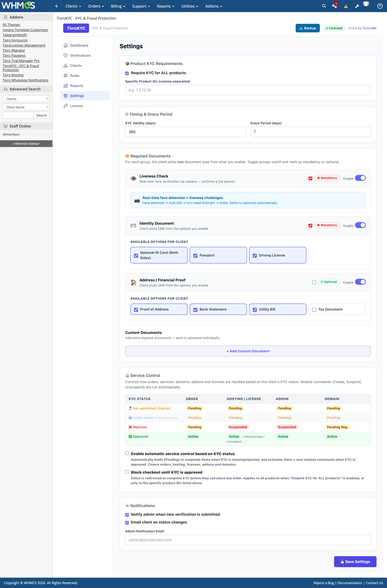
Task: Open the Utilities top menu
Action: pyautogui.click(x=190, y=6)
